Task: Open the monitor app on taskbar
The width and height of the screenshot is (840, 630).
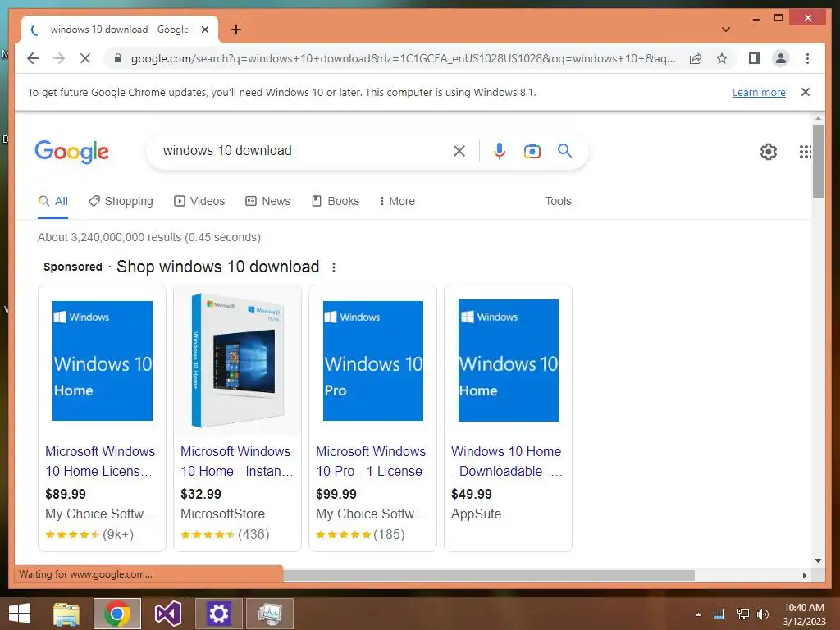Action: click(269, 614)
